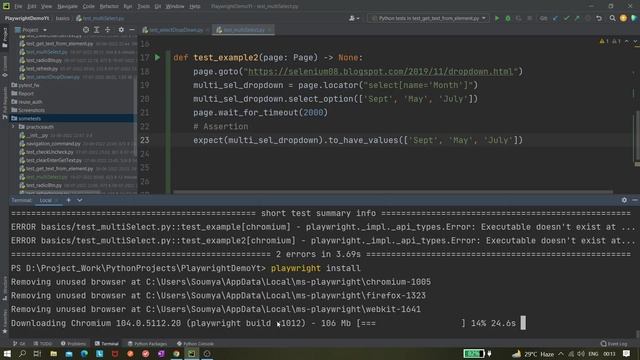Screen dimensions: 640x360
Task: Open the Refactor menu
Action: (x=109, y=6)
